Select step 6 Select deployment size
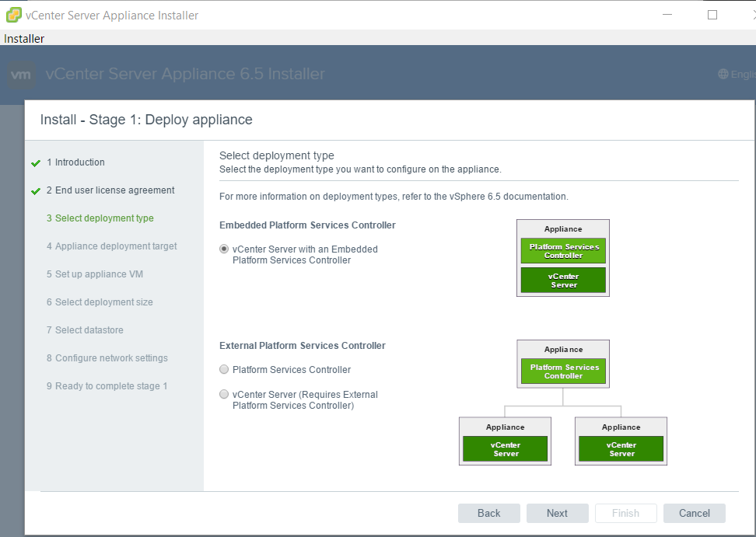The height and width of the screenshot is (537, 756). pyautogui.click(x=100, y=302)
